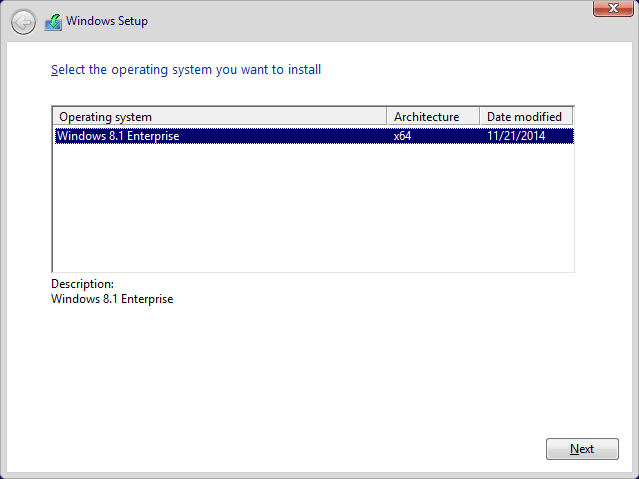Image resolution: width=639 pixels, height=479 pixels.
Task: Click the right edge of Date modified header
Action: [x=573, y=117]
